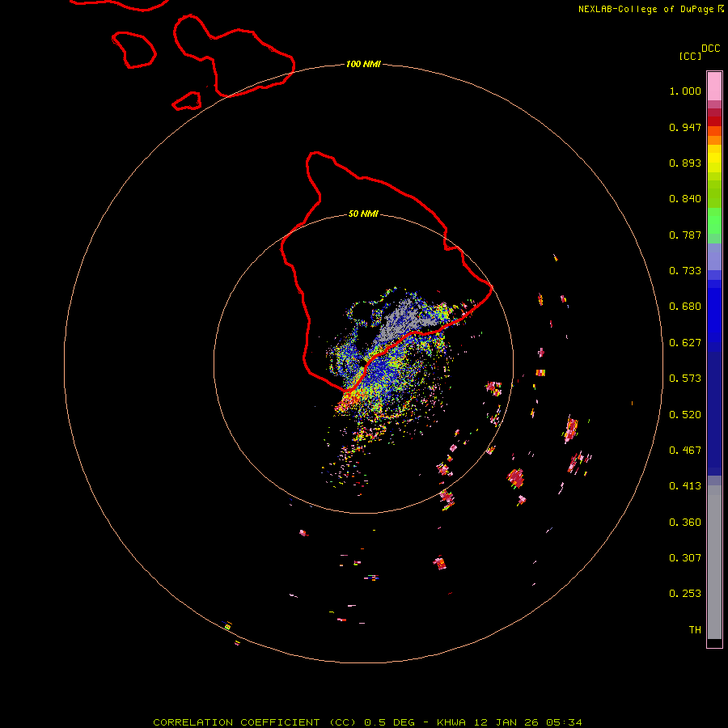The image size is (728, 728).
Task: Click the 0.840 scale value
Action: coord(685,199)
